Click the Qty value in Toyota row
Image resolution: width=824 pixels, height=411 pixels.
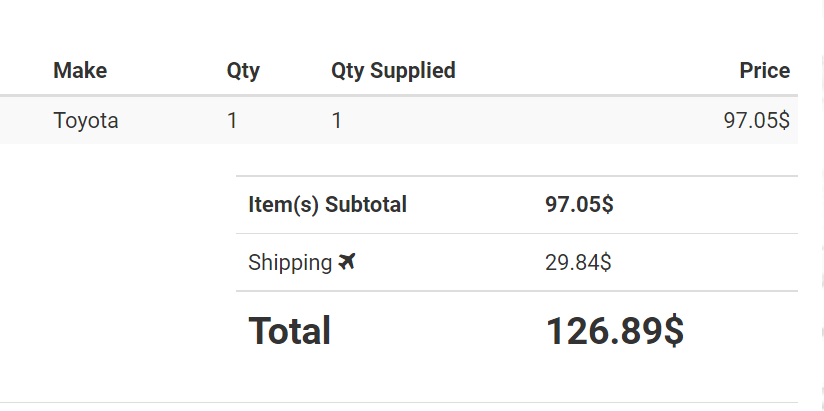coord(232,120)
